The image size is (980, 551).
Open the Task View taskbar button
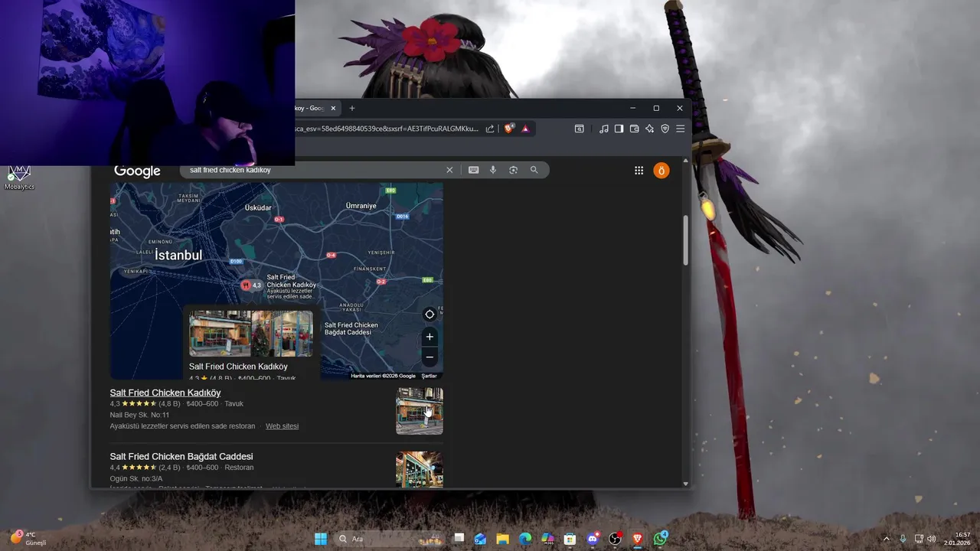click(458, 539)
